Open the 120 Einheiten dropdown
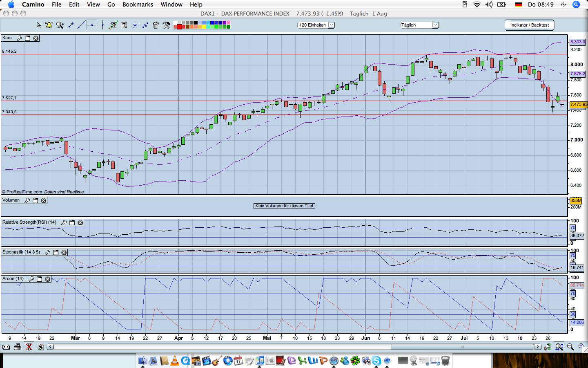This screenshot has width=588, height=368. (x=316, y=25)
